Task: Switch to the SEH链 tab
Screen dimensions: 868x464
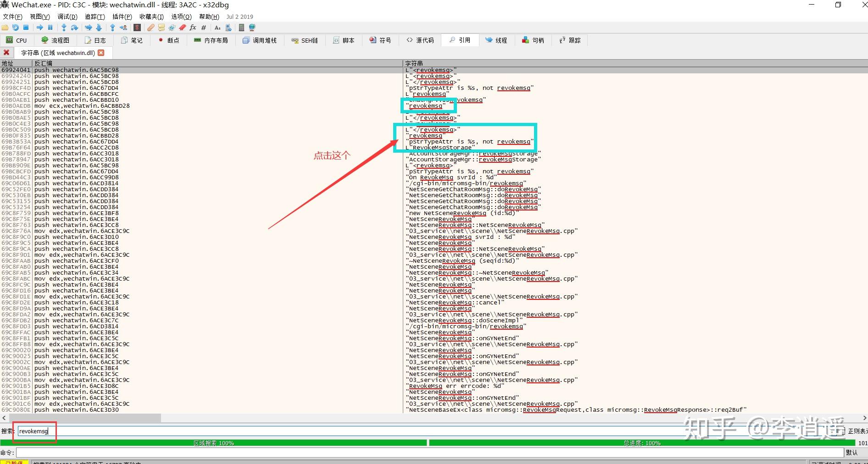Action: [x=305, y=40]
